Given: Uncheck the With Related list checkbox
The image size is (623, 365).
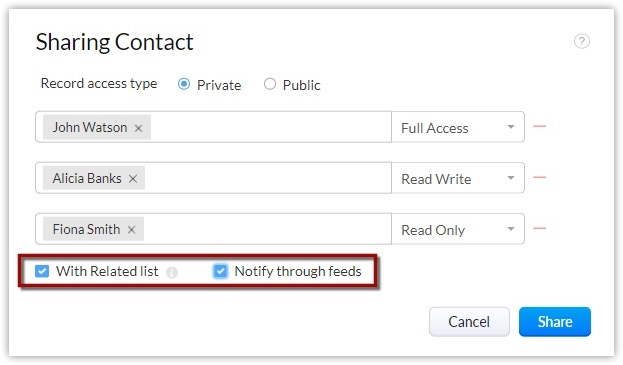Looking at the screenshot, I should point(42,271).
